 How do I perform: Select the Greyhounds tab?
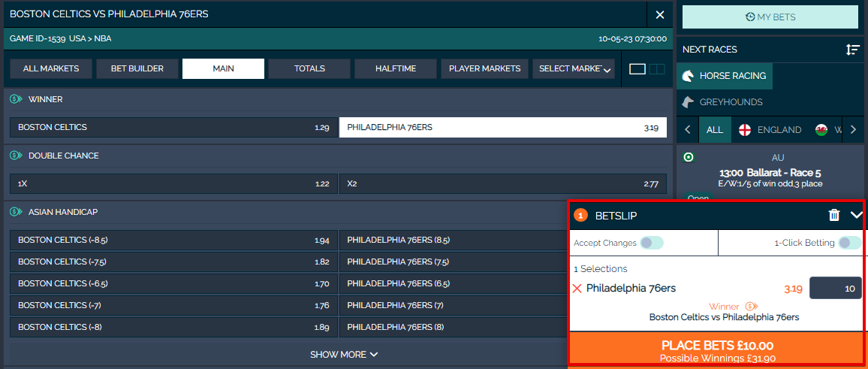tap(722, 102)
